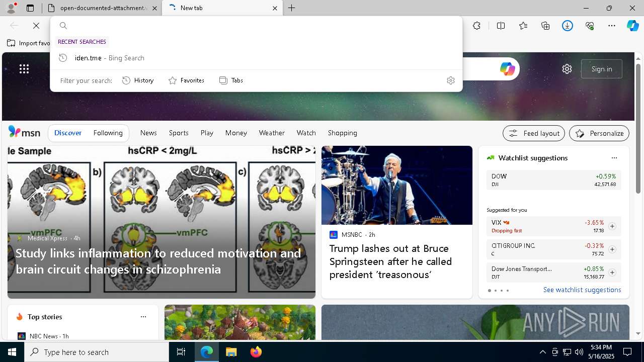This screenshot has width=644, height=362.
Task: Open the Watch menu item
Action: coord(306,133)
